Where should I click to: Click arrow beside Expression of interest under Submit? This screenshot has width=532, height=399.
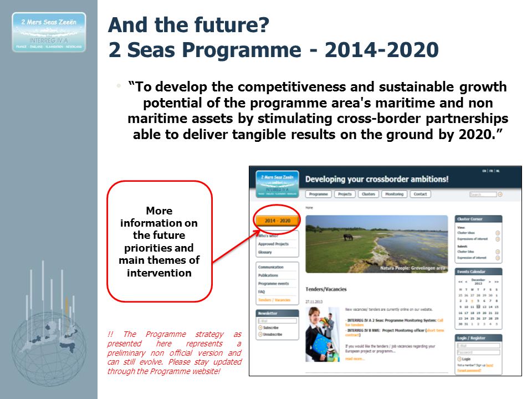tap(498, 258)
